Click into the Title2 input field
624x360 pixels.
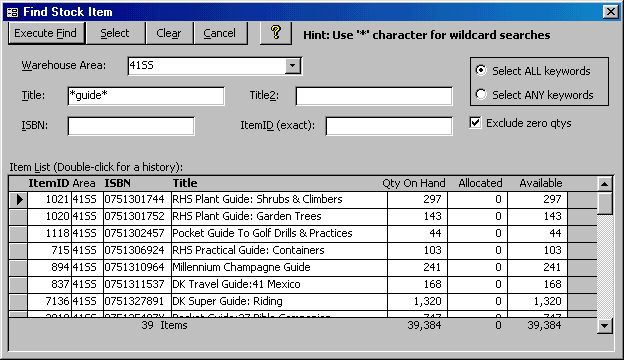point(374,96)
